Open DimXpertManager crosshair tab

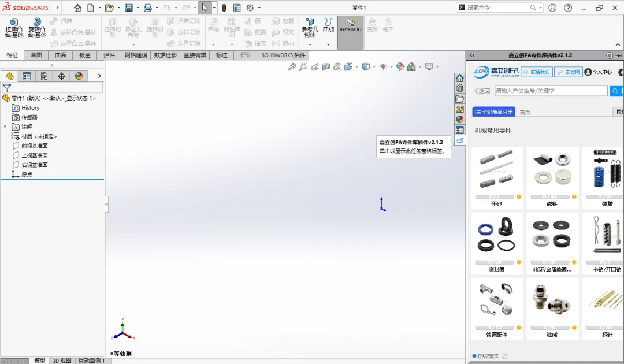[x=61, y=76]
